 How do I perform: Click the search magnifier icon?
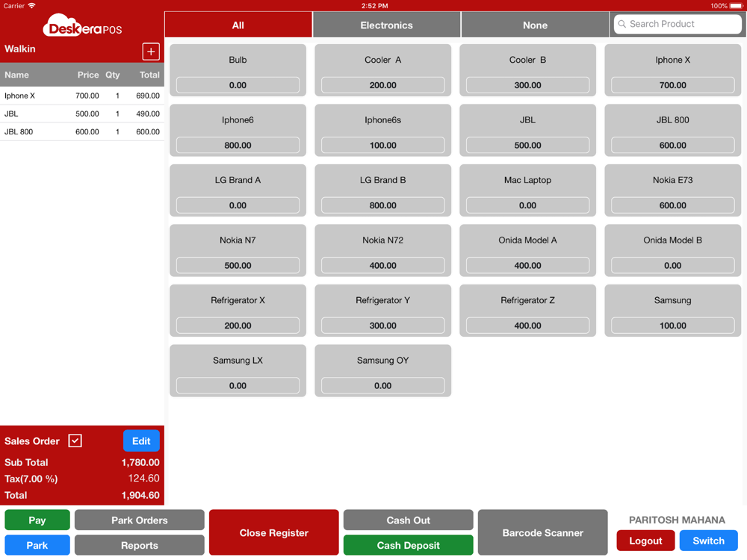pyautogui.click(x=622, y=24)
